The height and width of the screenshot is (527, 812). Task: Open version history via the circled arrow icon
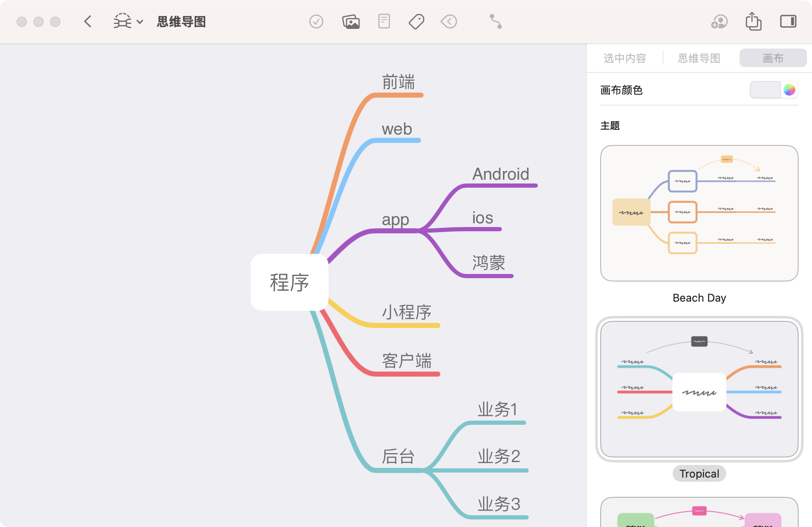pyautogui.click(x=449, y=21)
